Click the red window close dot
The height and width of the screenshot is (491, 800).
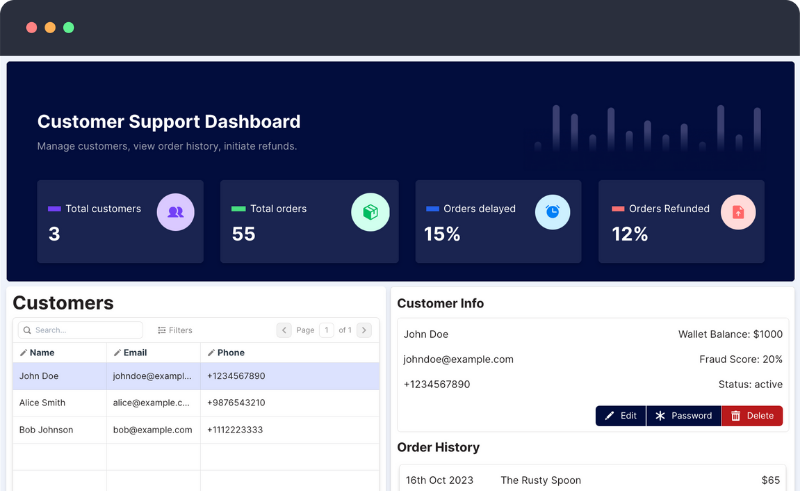(x=32, y=28)
